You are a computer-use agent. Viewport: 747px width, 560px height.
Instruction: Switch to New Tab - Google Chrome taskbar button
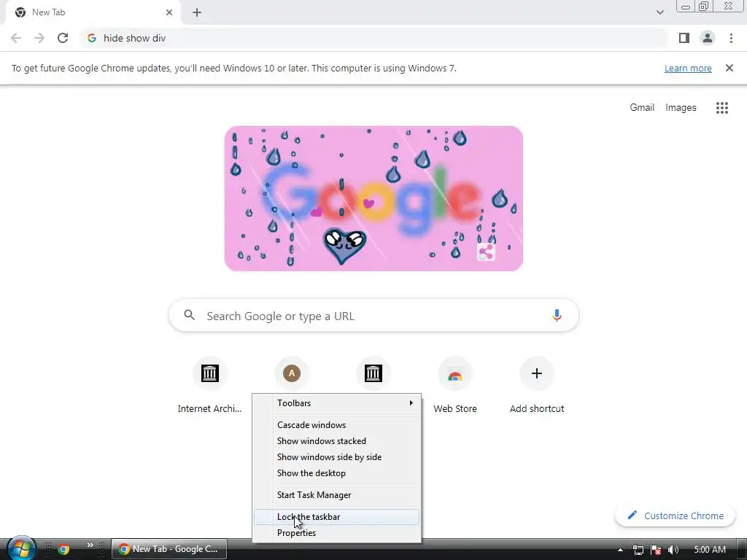tap(169, 549)
